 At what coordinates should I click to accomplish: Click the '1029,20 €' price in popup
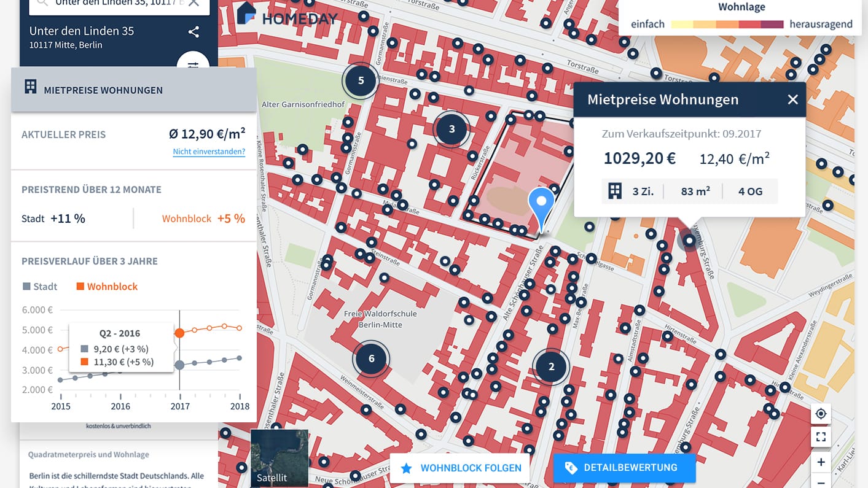tap(639, 158)
